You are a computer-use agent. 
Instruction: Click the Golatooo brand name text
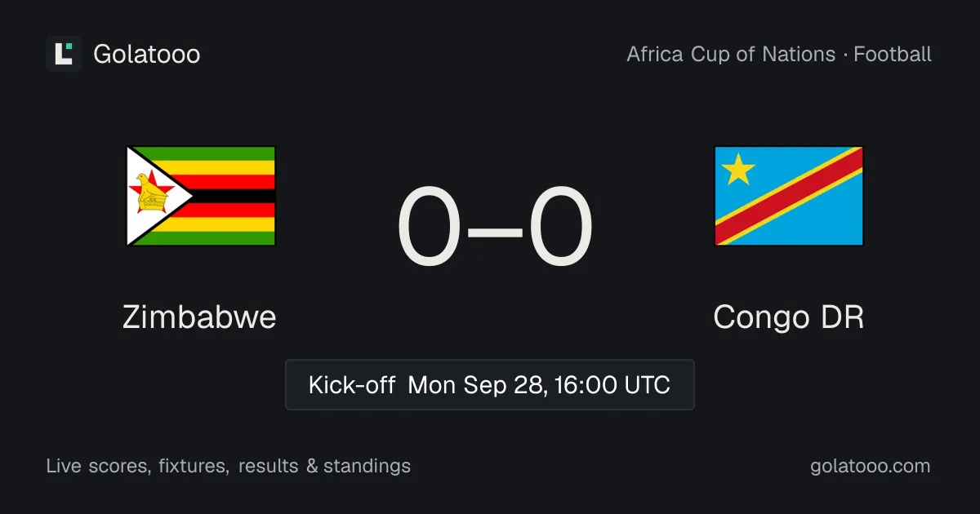pyautogui.click(x=147, y=55)
